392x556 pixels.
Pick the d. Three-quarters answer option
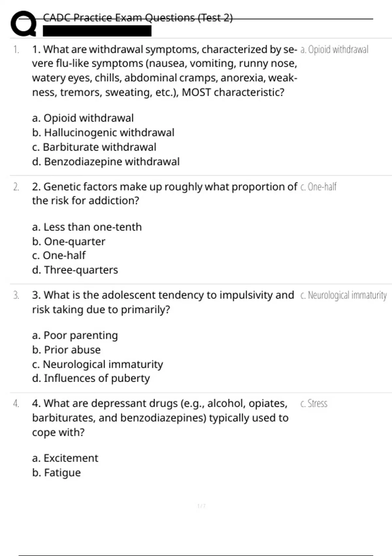click(75, 270)
